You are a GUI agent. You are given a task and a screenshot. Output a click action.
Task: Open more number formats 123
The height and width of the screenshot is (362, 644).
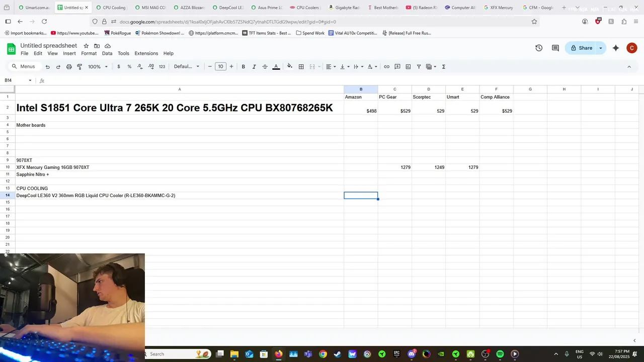162,67
